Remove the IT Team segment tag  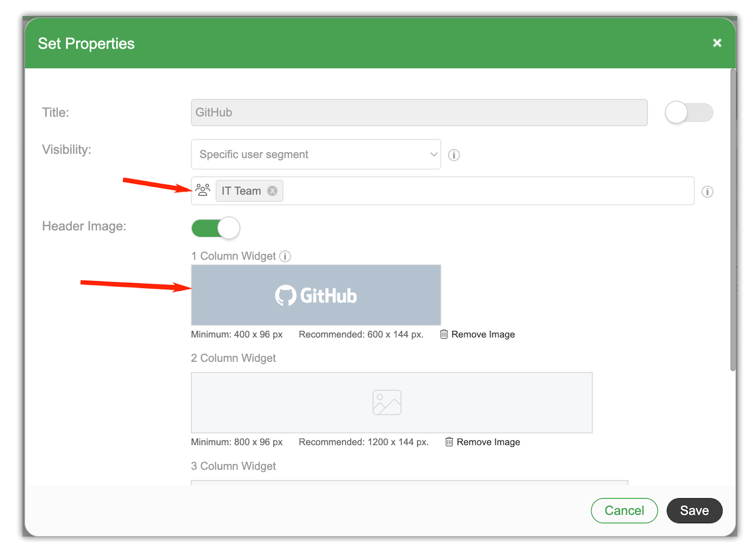272,191
